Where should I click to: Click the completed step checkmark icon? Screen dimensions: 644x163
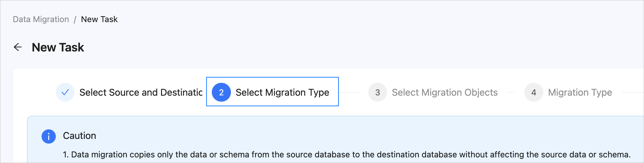(65, 92)
